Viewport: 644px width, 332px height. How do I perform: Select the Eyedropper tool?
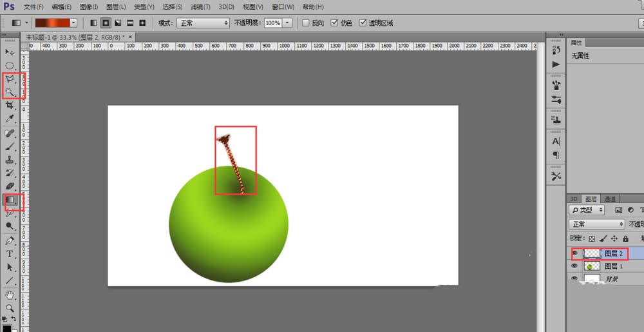click(x=10, y=119)
